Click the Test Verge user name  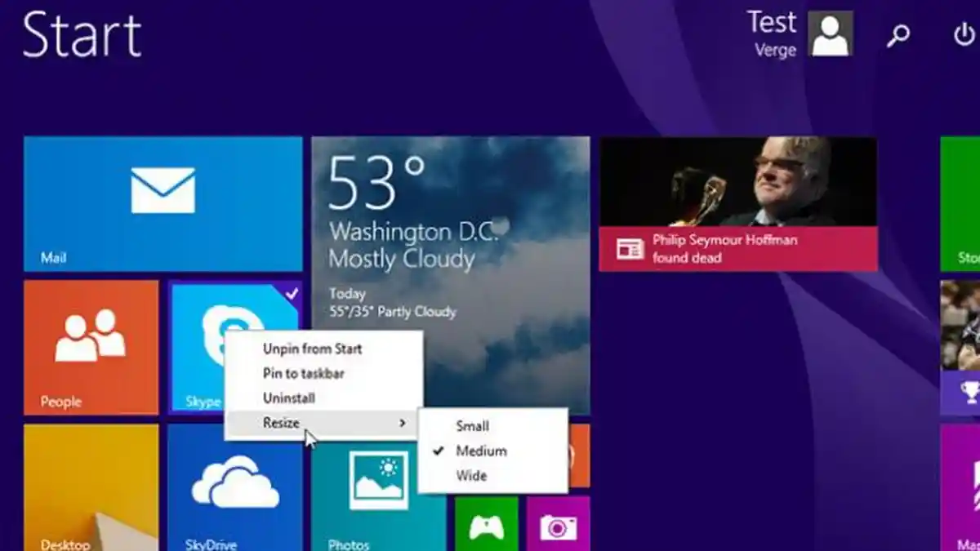pos(772,34)
